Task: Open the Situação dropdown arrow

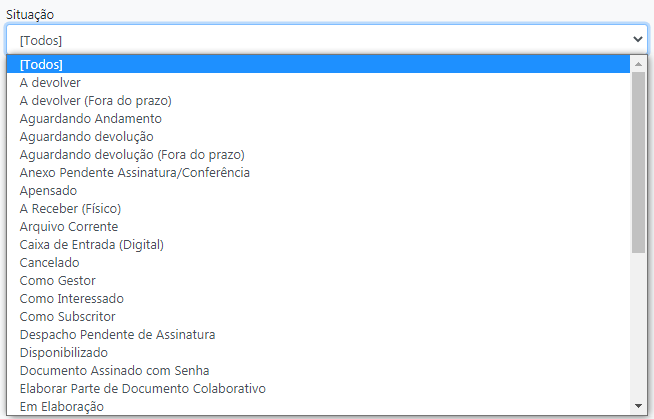Action: coord(638,39)
